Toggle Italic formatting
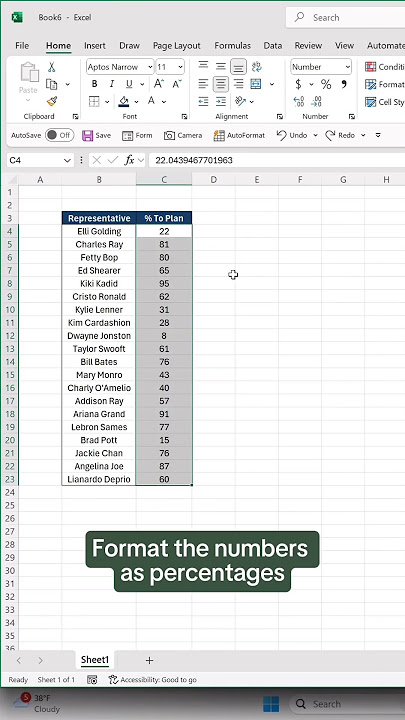 pos(112,84)
